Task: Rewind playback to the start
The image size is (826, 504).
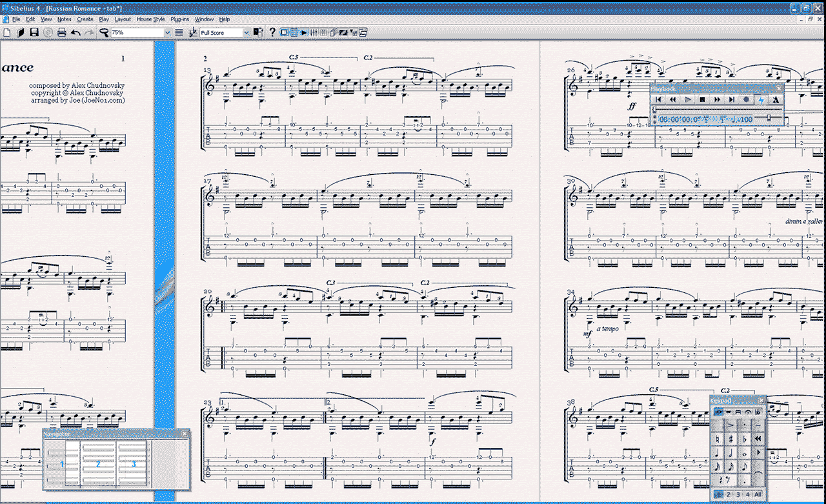Action: point(658,99)
